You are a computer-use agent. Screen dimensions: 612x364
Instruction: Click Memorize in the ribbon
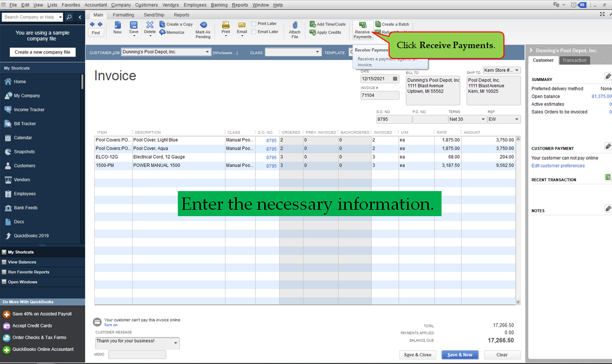[172, 32]
